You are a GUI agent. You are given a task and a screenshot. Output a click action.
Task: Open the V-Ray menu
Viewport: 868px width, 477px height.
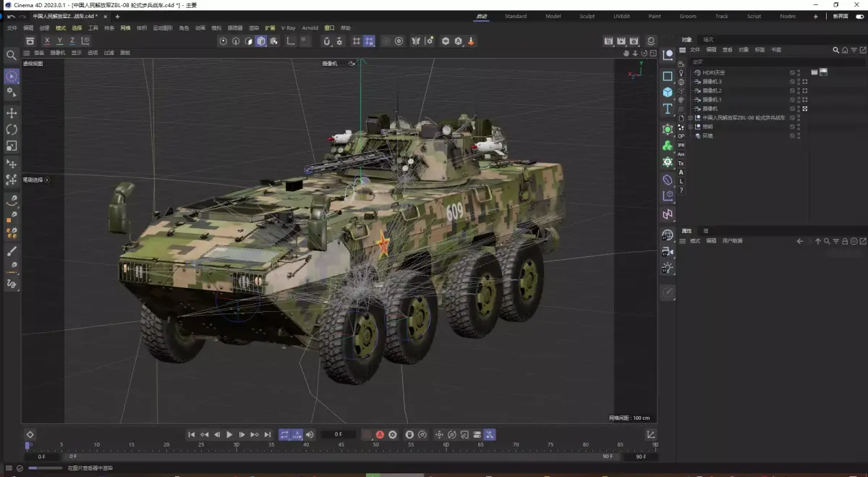click(288, 28)
